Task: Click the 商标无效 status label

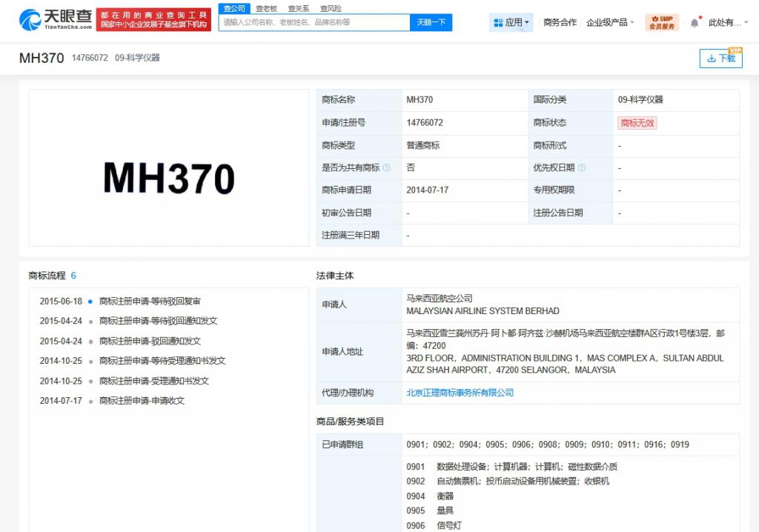Action: 639,123
